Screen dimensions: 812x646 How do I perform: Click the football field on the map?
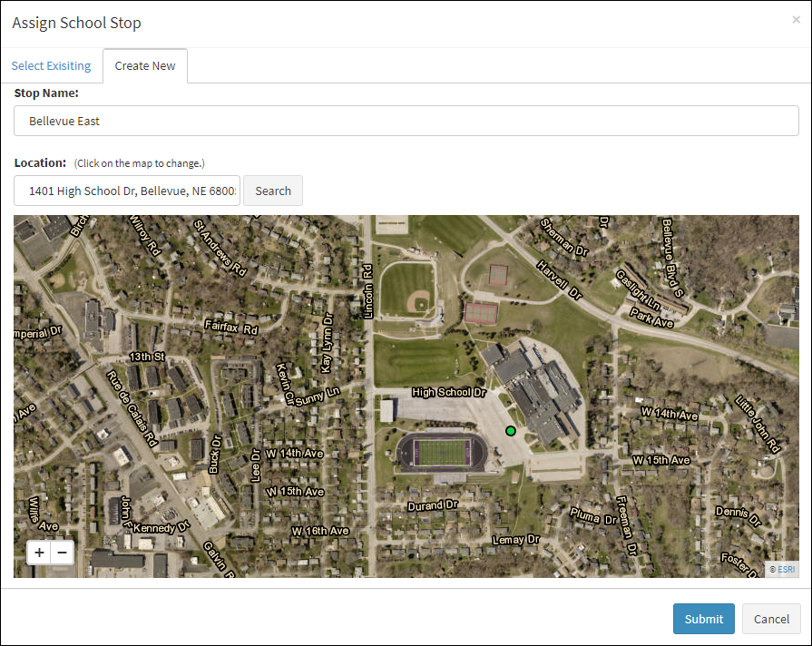tap(442, 452)
